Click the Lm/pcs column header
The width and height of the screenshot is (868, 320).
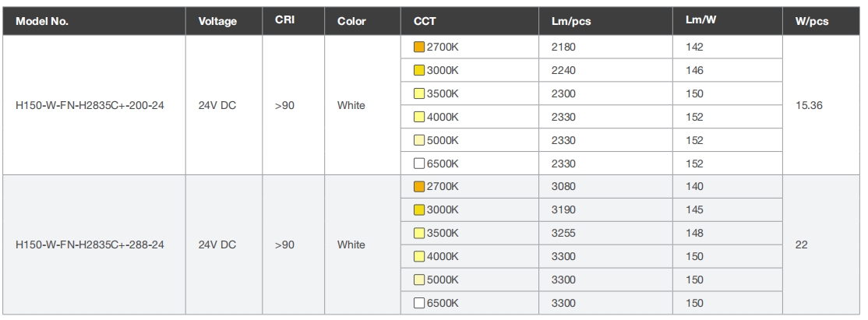click(x=571, y=22)
